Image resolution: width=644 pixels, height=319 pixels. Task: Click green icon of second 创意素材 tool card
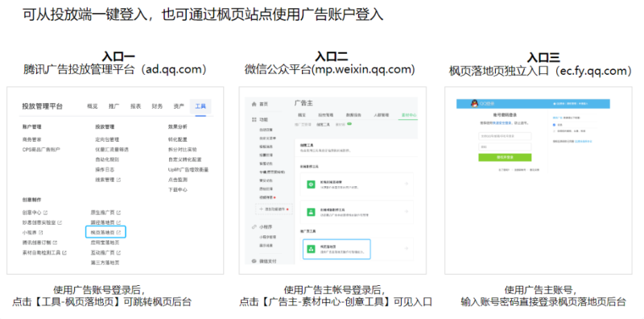tap(312, 212)
